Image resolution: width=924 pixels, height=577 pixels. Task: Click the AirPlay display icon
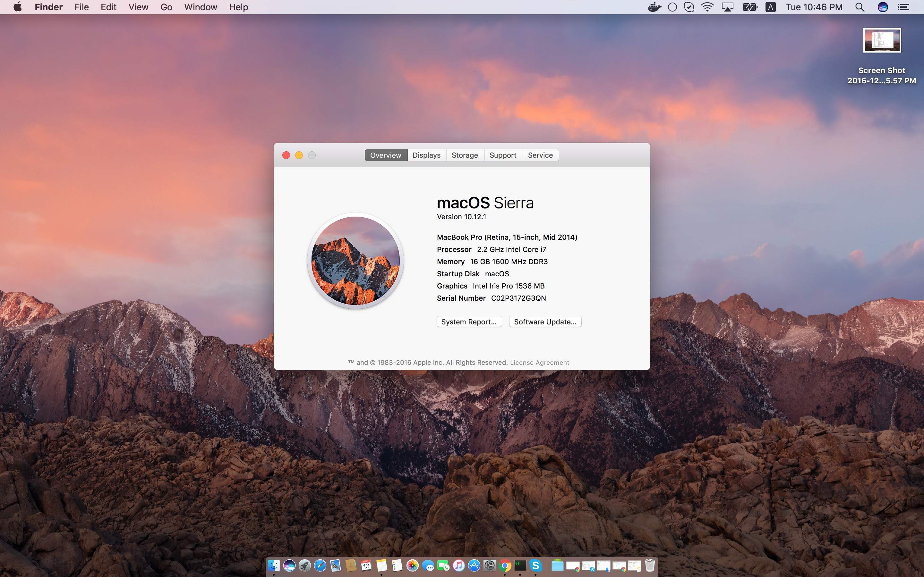coord(727,7)
